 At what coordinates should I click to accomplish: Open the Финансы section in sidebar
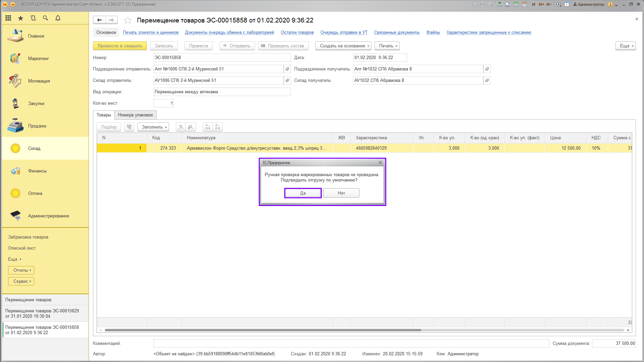pos(37,171)
